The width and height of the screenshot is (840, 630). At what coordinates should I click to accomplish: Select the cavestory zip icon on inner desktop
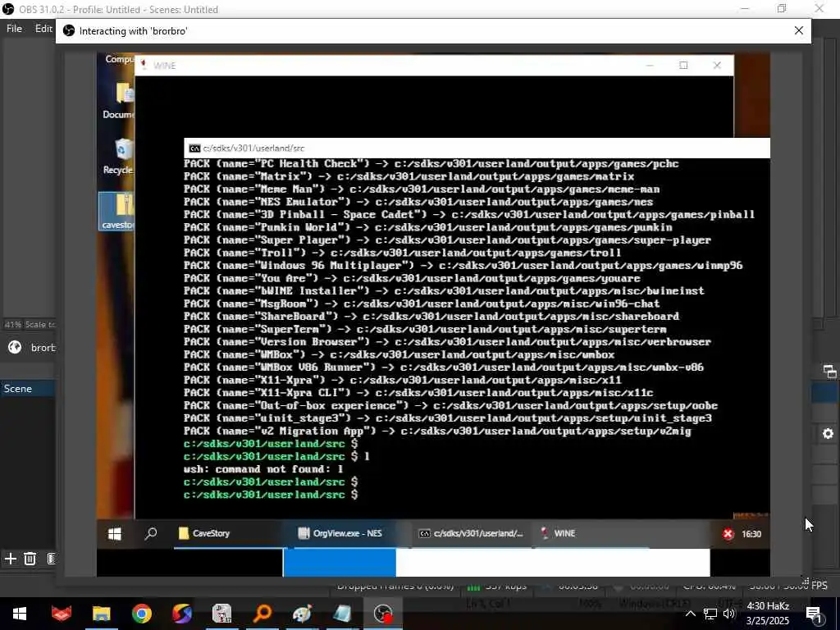click(118, 211)
